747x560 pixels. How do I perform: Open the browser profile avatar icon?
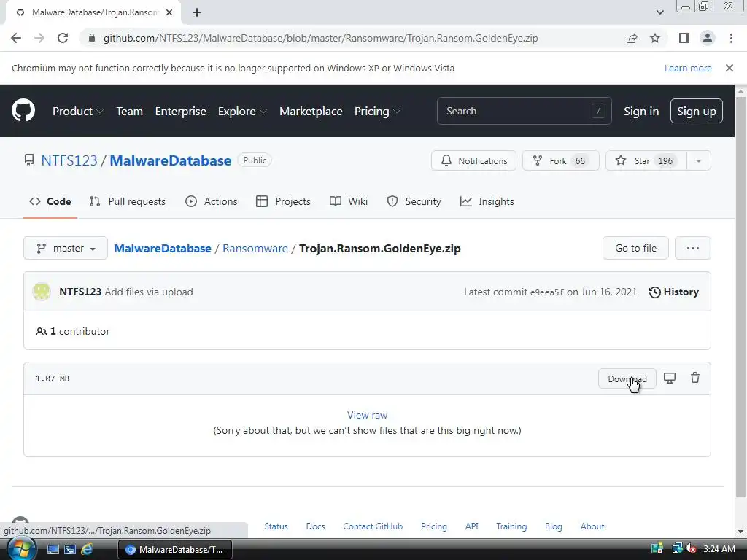708,38
